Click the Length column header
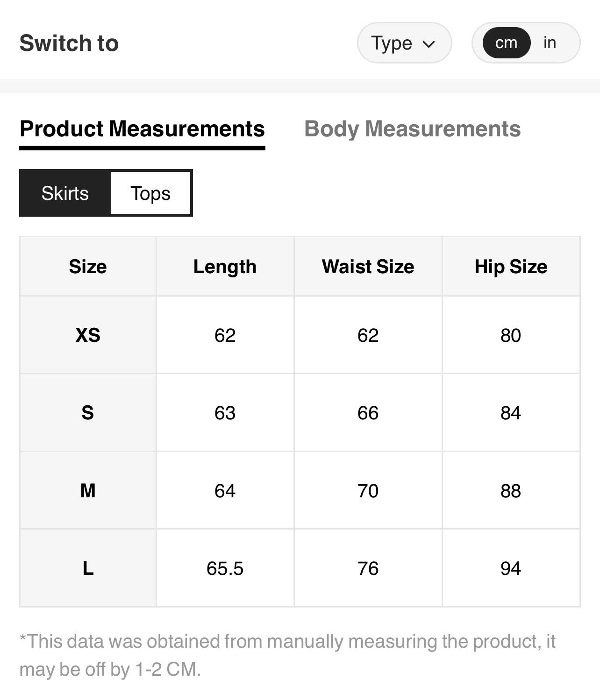This screenshot has height=700, width=600. 225,267
